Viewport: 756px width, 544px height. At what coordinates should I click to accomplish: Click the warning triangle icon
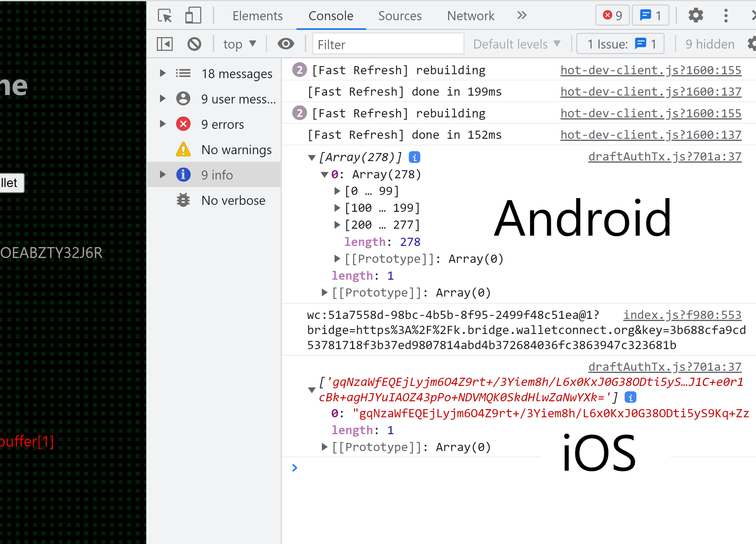(183, 150)
